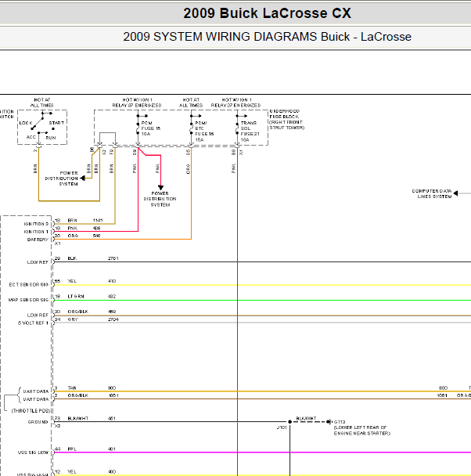Click the 'HOT AT ALL TIMES' label above ignition switch
Viewport: 471px width, 476px height.
pyautogui.click(x=41, y=103)
